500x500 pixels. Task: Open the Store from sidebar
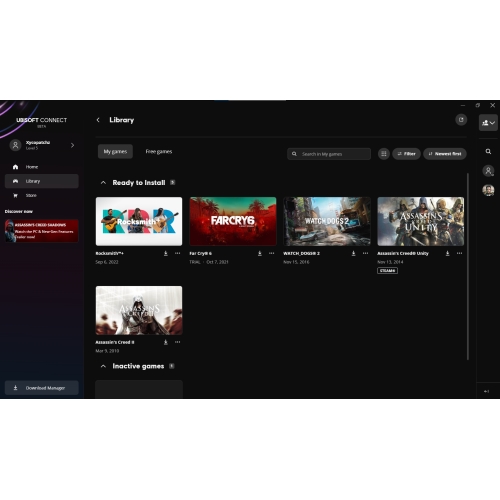click(42, 195)
